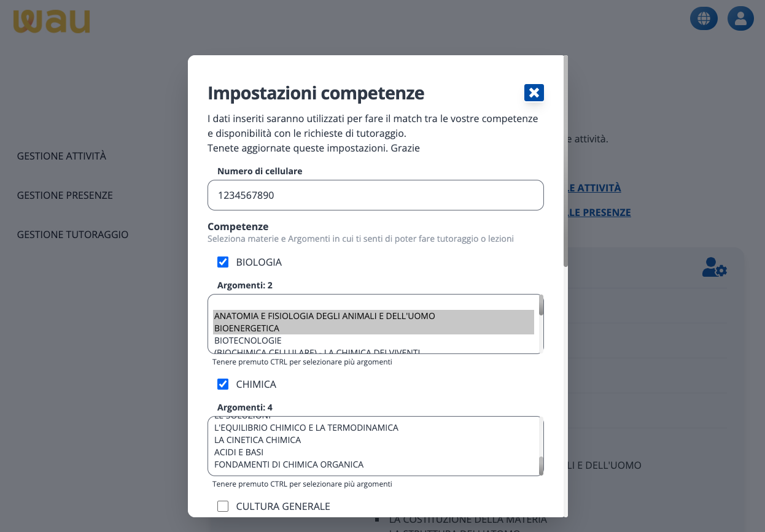The width and height of the screenshot is (765, 532).
Task: Uncheck the CHIMICA checkbox
Action: coord(223,385)
